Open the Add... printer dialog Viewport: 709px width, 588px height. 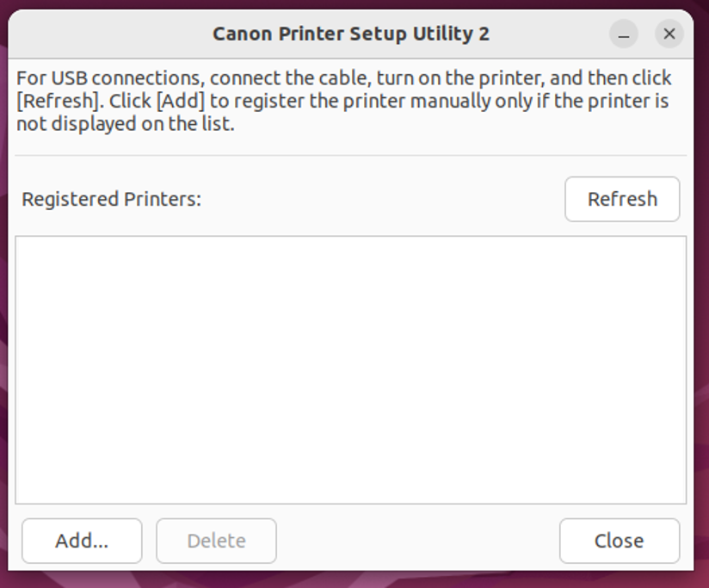(x=82, y=541)
